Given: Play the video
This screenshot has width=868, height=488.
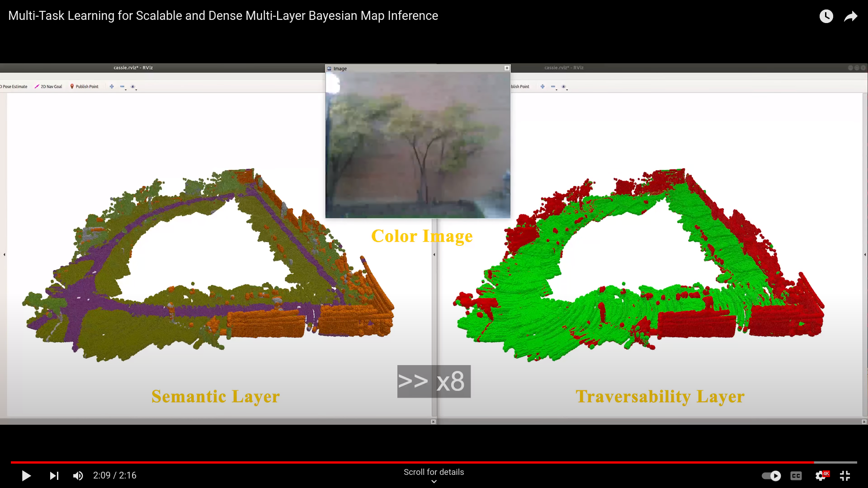Looking at the screenshot, I should pyautogui.click(x=26, y=476).
